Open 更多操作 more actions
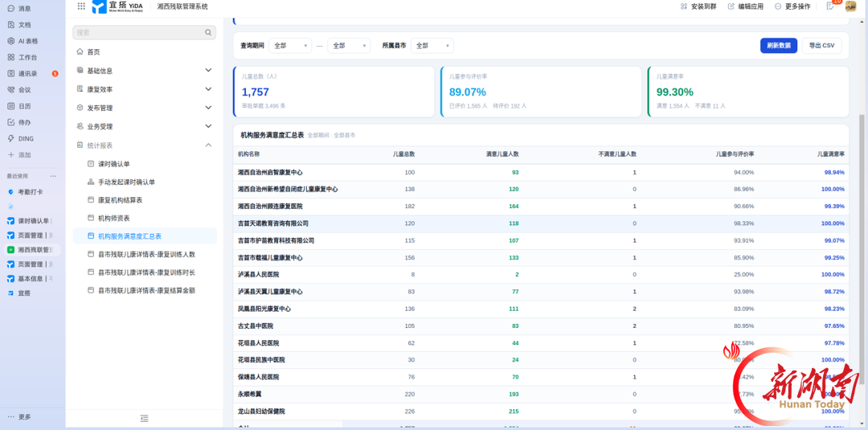 coord(792,6)
